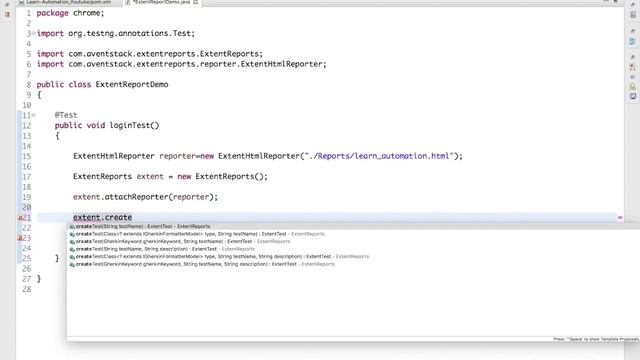Click restore button above the Task List icon
Viewport: 640px width, 360px height.
(633, 5)
